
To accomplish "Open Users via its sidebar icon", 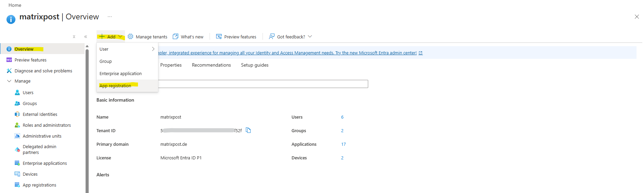I will click(x=17, y=92).
